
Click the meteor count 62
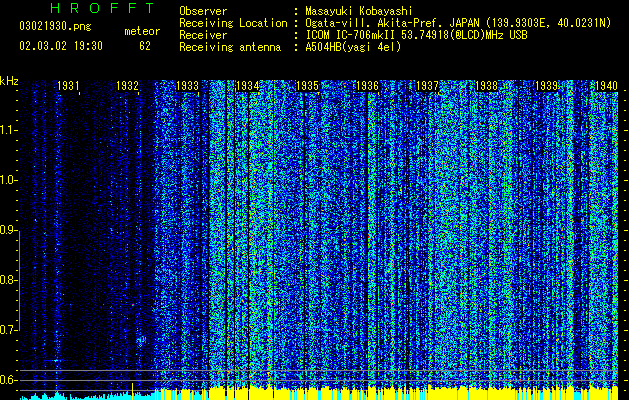(x=145, y=46)
